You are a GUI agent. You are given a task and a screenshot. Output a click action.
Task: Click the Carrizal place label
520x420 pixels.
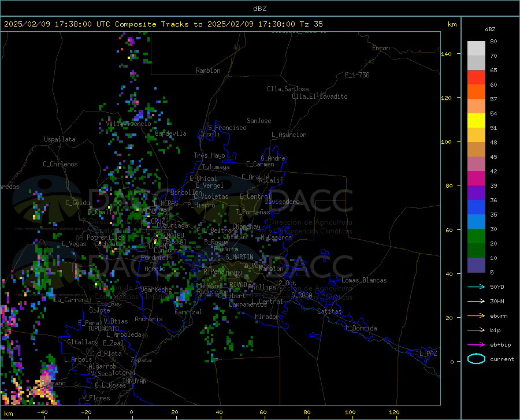(188, 312)
